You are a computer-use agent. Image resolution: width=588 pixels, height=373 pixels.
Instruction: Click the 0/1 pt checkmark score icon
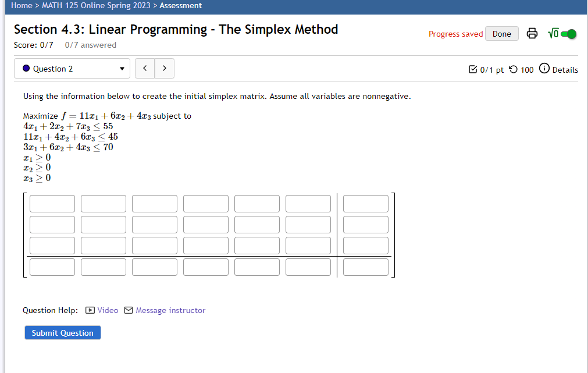point(473,69)
